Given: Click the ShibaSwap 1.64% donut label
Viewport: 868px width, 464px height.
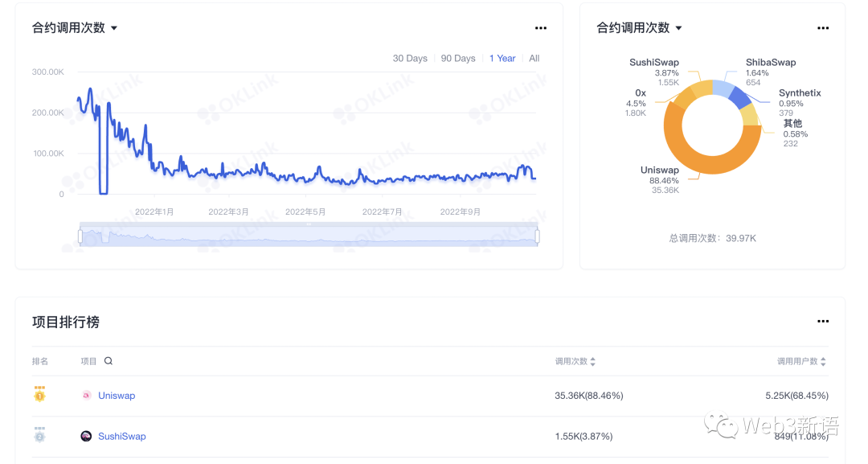Looking at the screenshot, I should pos(771,72).
